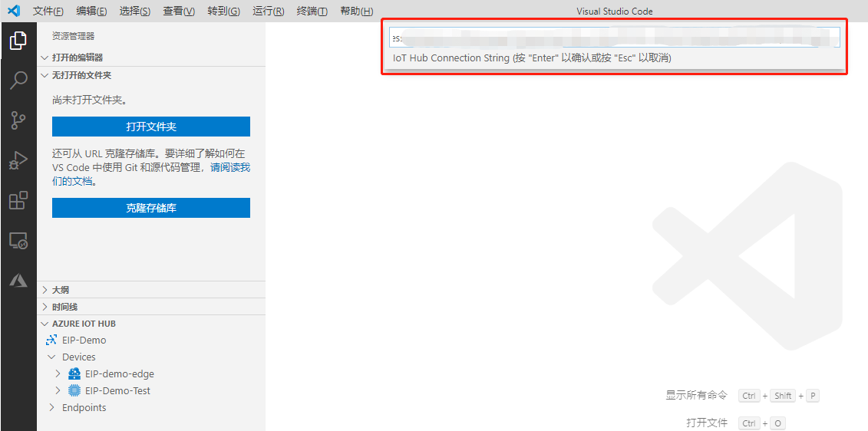Open the 编辑 menu

(x=91, y=11)
